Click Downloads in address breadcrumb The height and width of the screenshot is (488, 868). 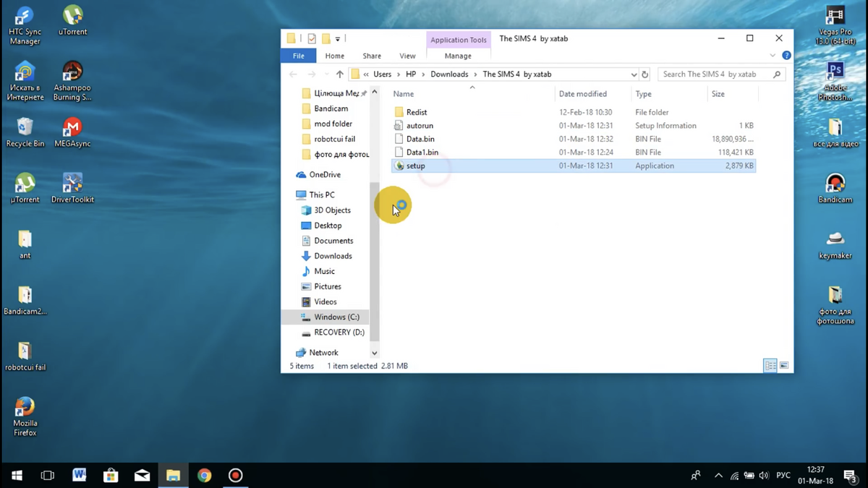[449, 74]
